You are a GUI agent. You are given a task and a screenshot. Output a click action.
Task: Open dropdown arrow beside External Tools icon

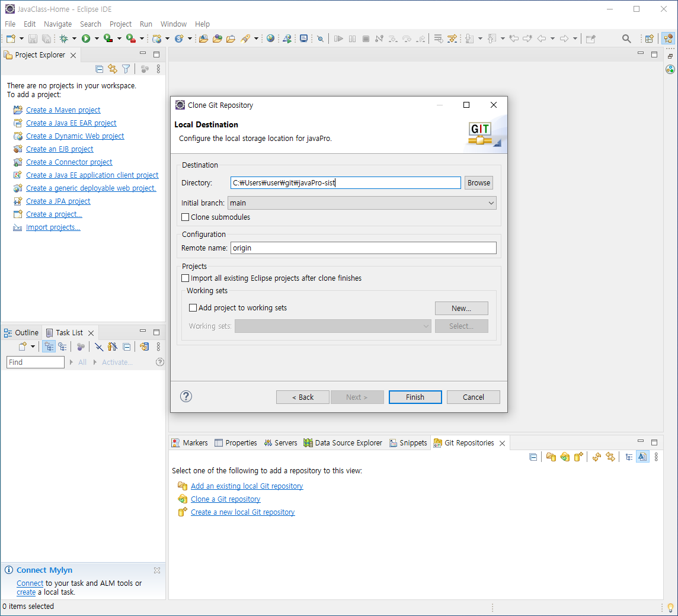(142, 38)
